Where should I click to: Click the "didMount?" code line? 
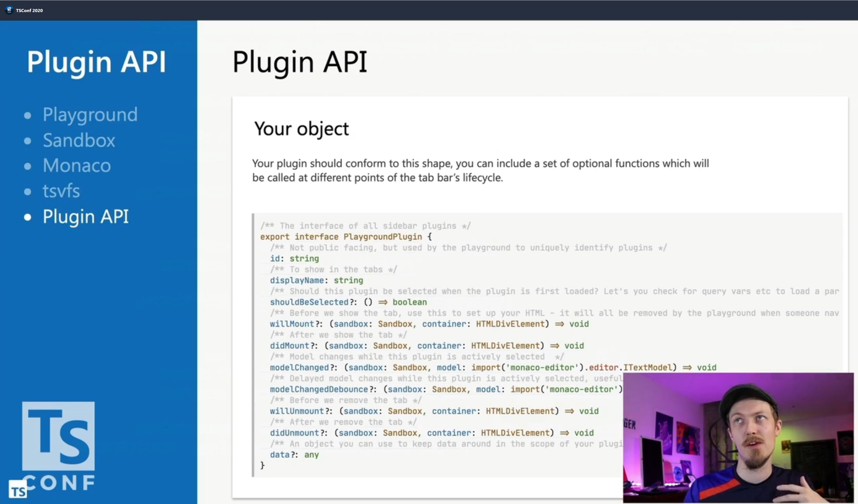[x=427, y=346]
